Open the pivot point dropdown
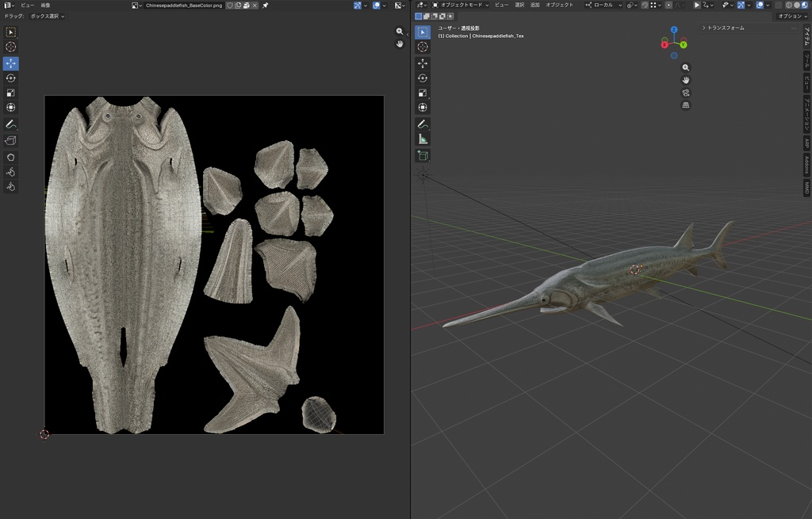The height and width of the screenshot is (519, 812). pyautogui.click(x=631, y=6)
